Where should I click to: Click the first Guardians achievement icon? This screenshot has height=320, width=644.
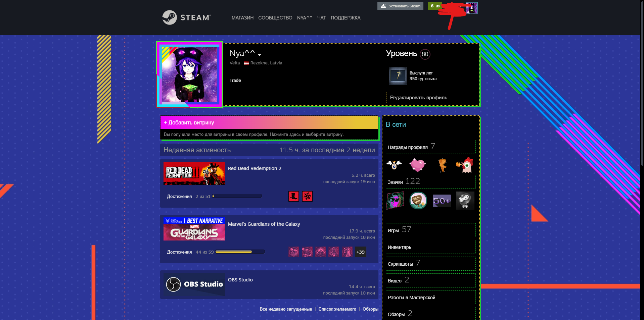(294, 252)
